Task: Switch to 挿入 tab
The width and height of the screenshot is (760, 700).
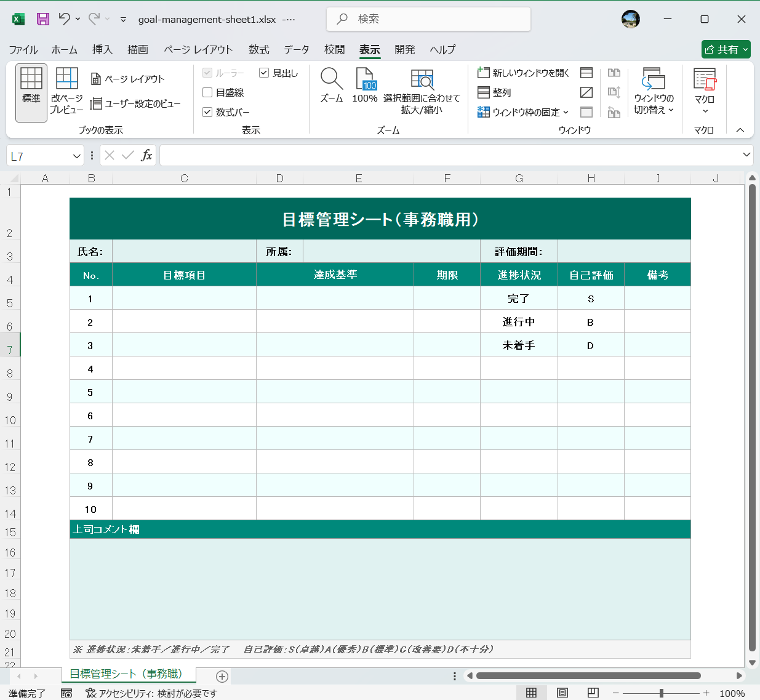Action: [102, 49]
